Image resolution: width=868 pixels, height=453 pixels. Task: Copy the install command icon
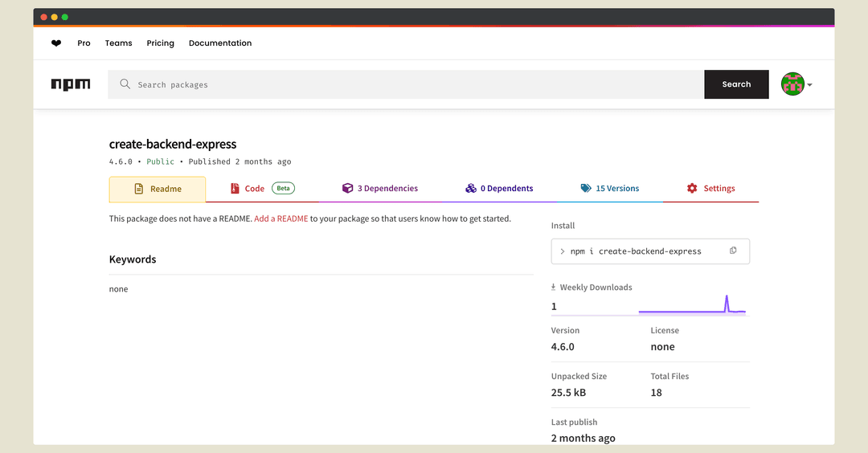[733, 251]
